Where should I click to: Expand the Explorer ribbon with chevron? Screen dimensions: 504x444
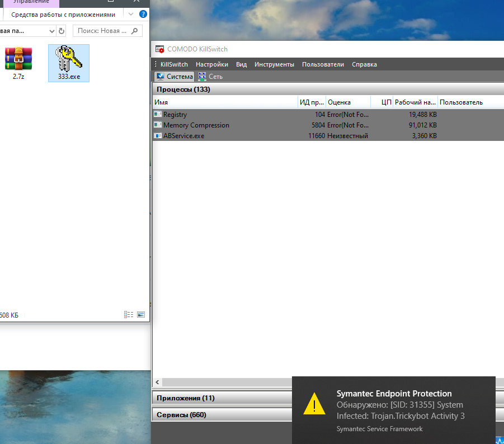[x=130, y=14]
